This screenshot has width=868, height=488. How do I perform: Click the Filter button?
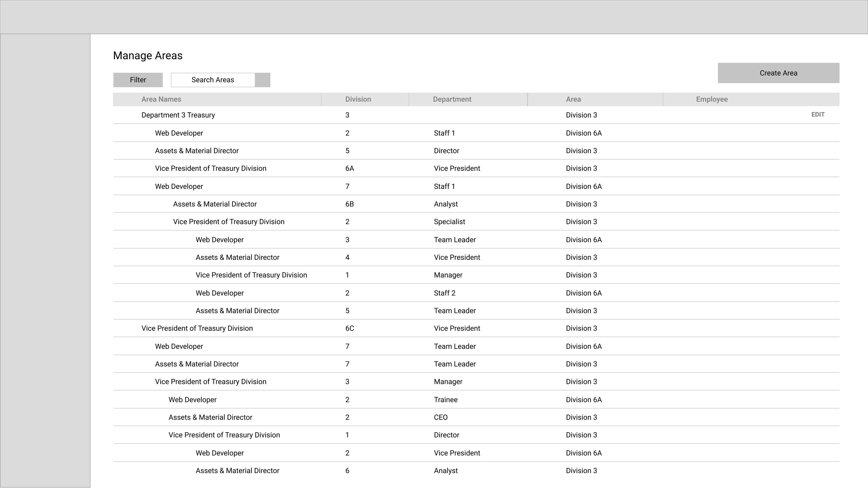tap(138, 80)
